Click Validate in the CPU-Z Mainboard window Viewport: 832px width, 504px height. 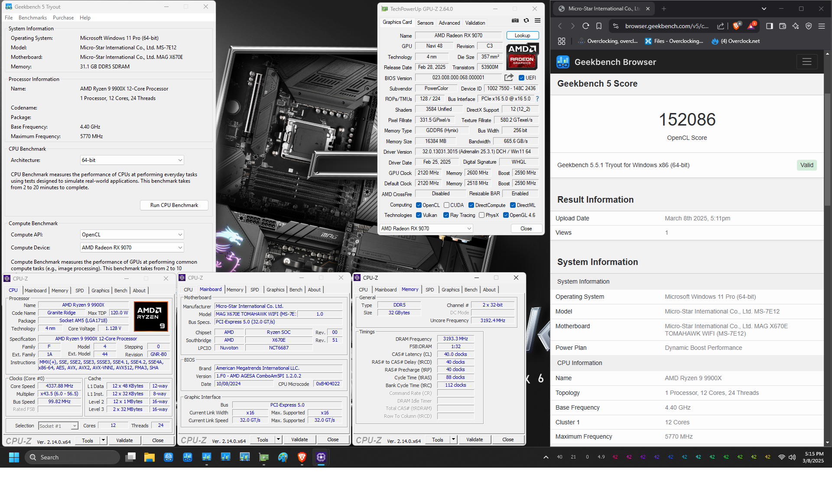click(299, 439)
